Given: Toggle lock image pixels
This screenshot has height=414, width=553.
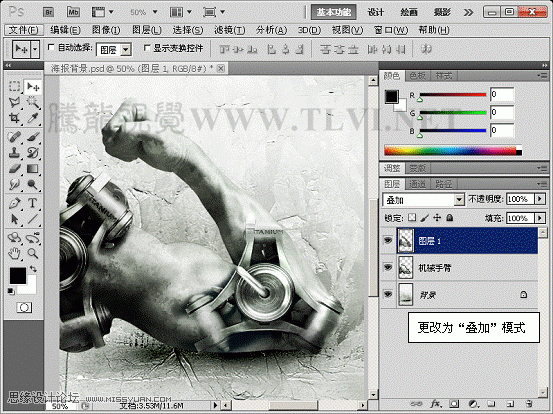Looking at the screenshot, I should coord(425,218).
